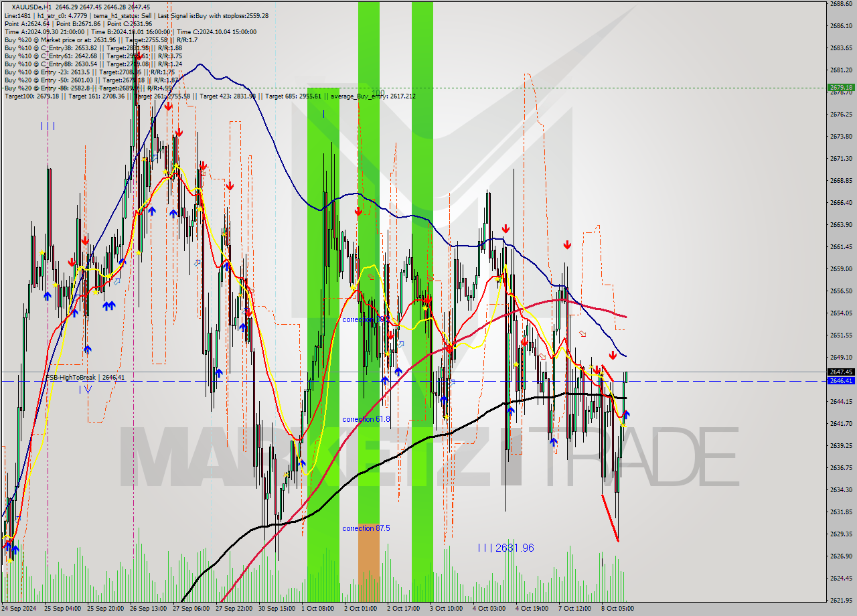Click the 'correction 87.5' Fibonacci label

click(x=366, y=528)
